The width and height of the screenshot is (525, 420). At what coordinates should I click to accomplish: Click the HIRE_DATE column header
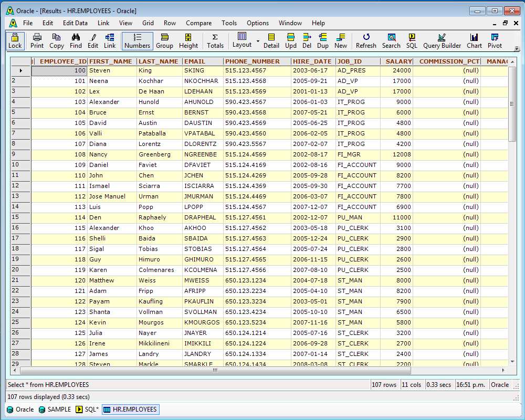pos(312,61)
